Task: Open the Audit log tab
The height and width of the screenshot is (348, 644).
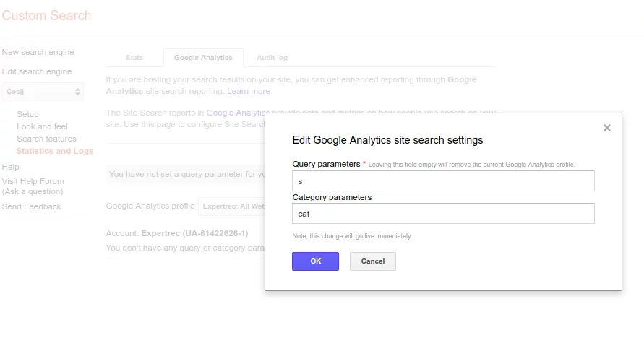Action: 272,58
